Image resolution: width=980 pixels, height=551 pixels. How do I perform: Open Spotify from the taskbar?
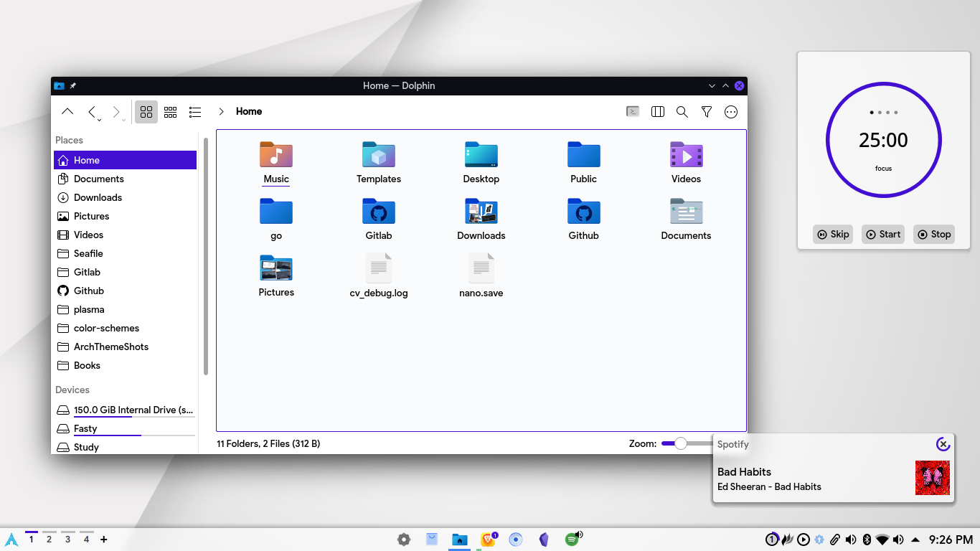pos(572,540)
